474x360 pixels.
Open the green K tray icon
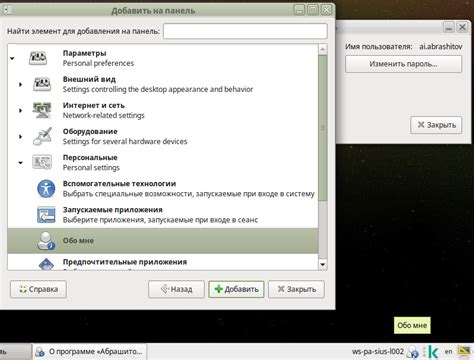(433, 352)
